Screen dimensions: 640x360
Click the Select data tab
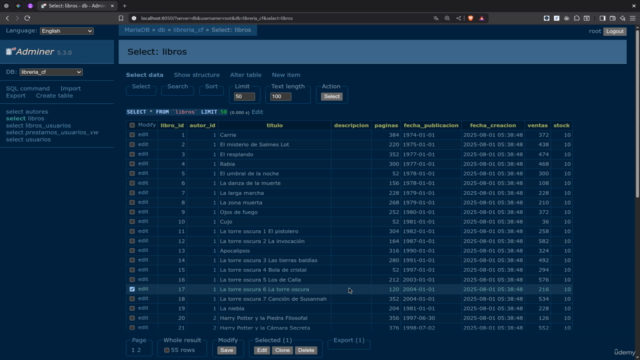[144, 75]
